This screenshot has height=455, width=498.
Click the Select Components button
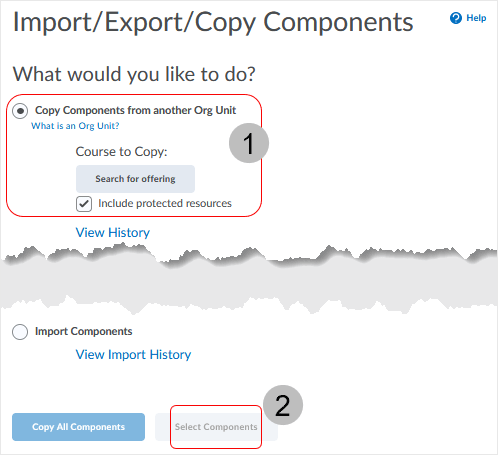click(x=216, y=427)
